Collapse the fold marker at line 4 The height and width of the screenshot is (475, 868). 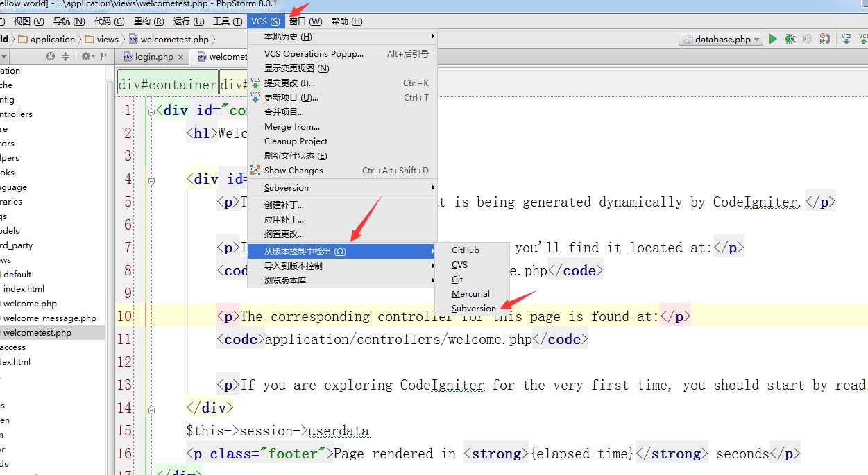click(151, 180)
